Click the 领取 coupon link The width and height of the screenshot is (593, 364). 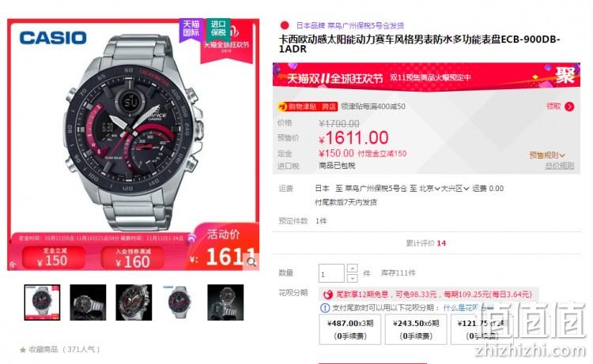coord(553,107)
